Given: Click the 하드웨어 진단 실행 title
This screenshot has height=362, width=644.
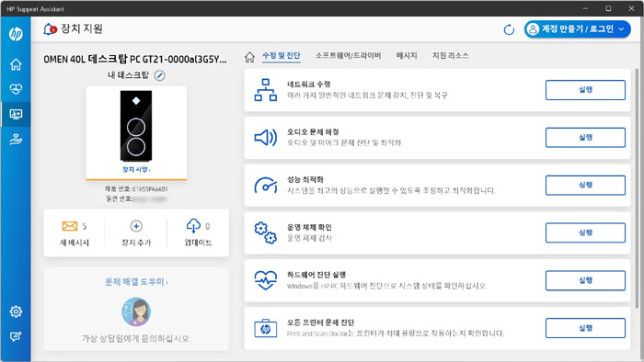Looking at the screenshot, I should [316, 275].
